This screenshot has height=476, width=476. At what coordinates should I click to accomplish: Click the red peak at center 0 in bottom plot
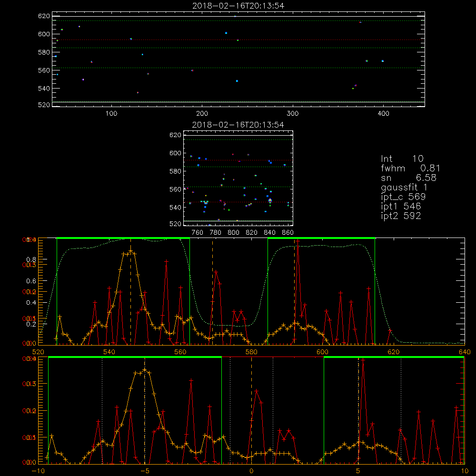tap(257, 391)
